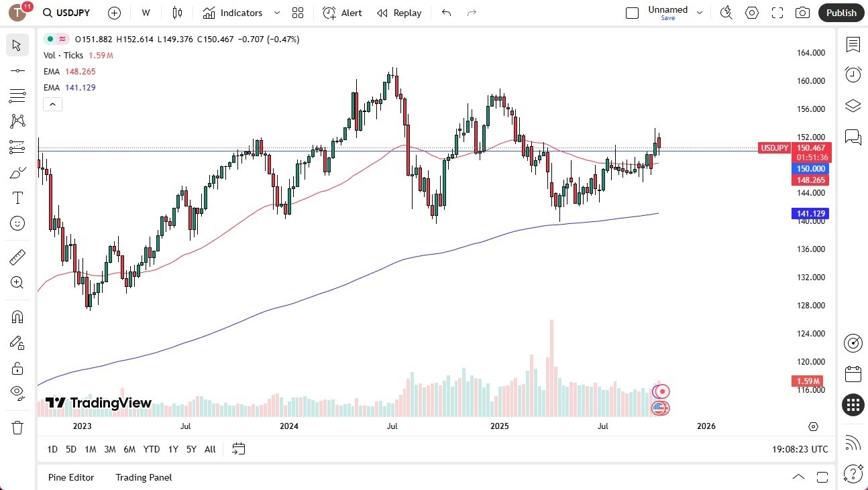Screen dimensions: 868x490
Task: Take a chart snapshot with the camera icon
Action: [802, 12]
